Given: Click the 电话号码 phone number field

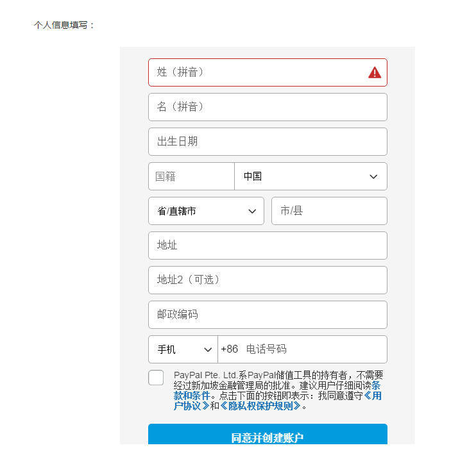Looking at the screenshot, I should point(302,349).
